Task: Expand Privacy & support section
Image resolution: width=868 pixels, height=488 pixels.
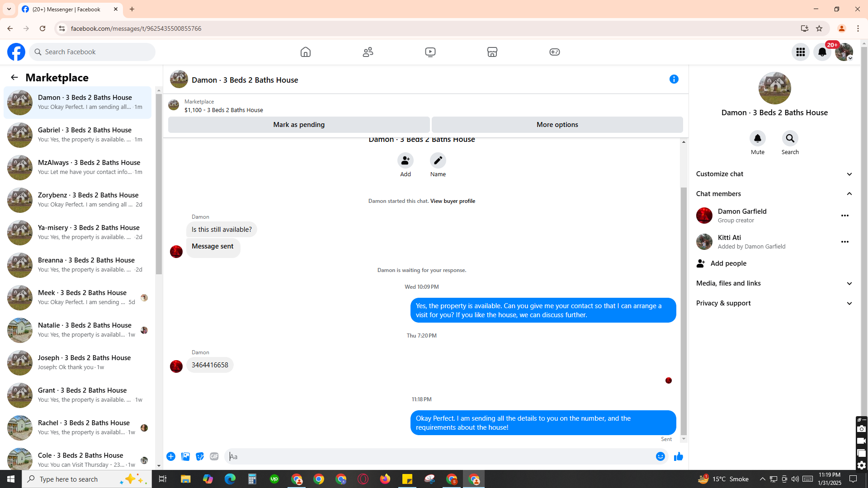Action: click(774, 303)
